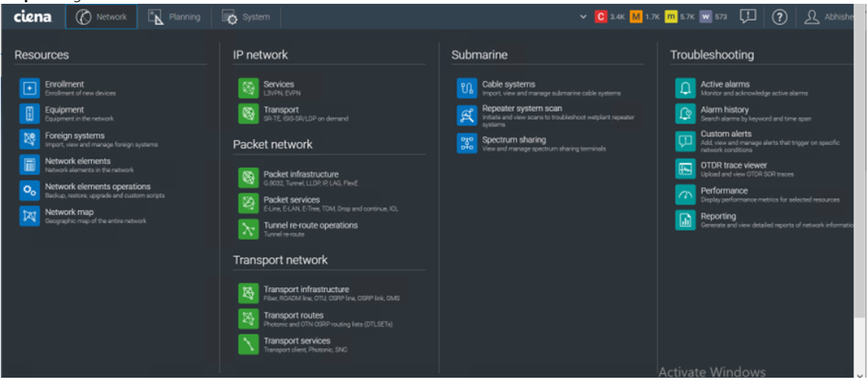Open the Planning menu tab
Screen dimensions: 868x380
175,17
